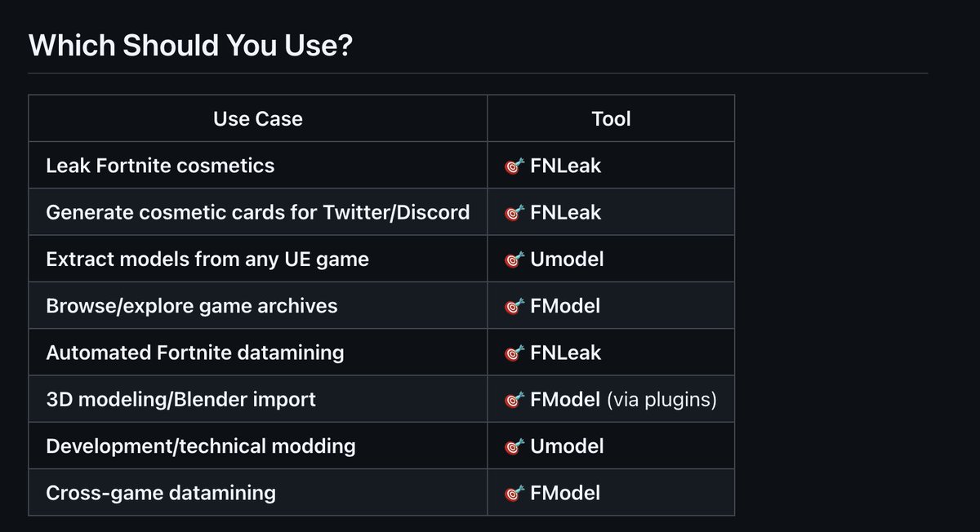The image size is (980, 532).
Task: Click Generate cosmetic cards for Twitter/Discord text
Action: pos(258,212)
